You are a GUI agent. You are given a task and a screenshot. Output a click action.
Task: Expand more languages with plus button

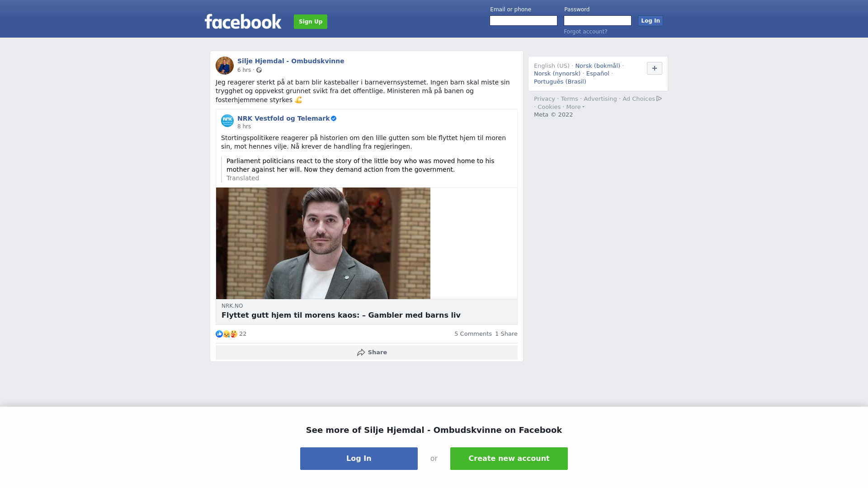[x=655, y=68]
